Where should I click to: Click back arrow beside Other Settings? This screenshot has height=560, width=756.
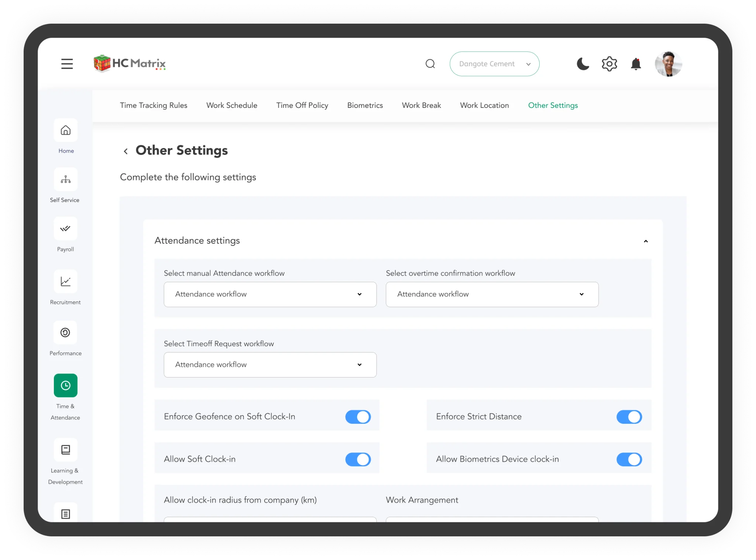pos(126,151)
